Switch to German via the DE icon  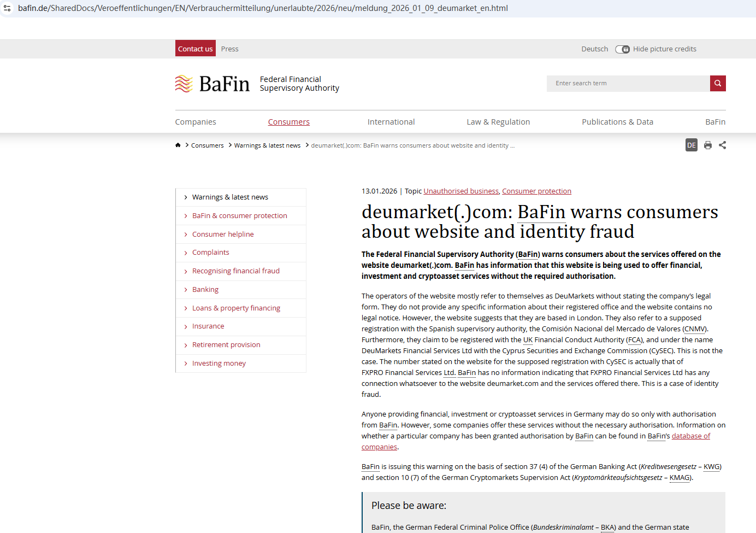pyautogui.click(x=692, y=145)
